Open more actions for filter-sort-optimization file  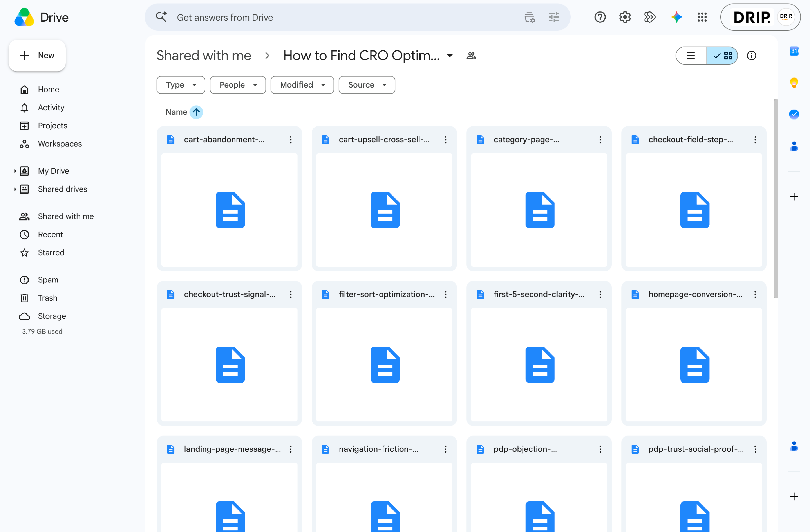[445, 294]
